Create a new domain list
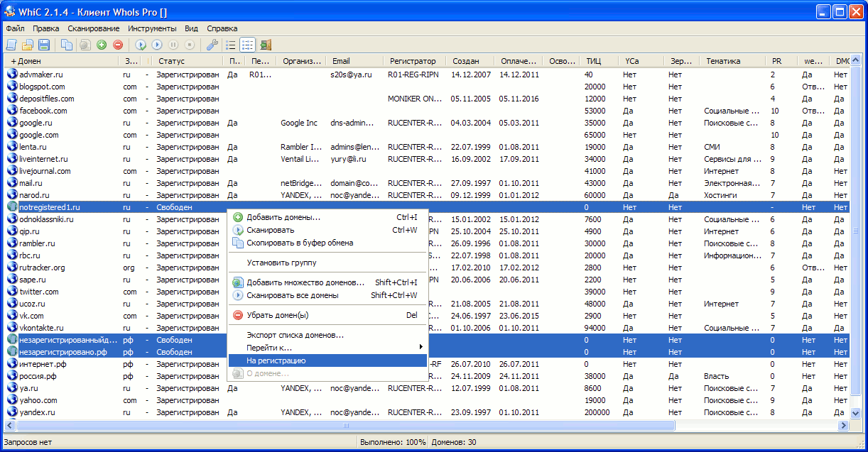This screenshot has width=868, height=452. point(11,44)
